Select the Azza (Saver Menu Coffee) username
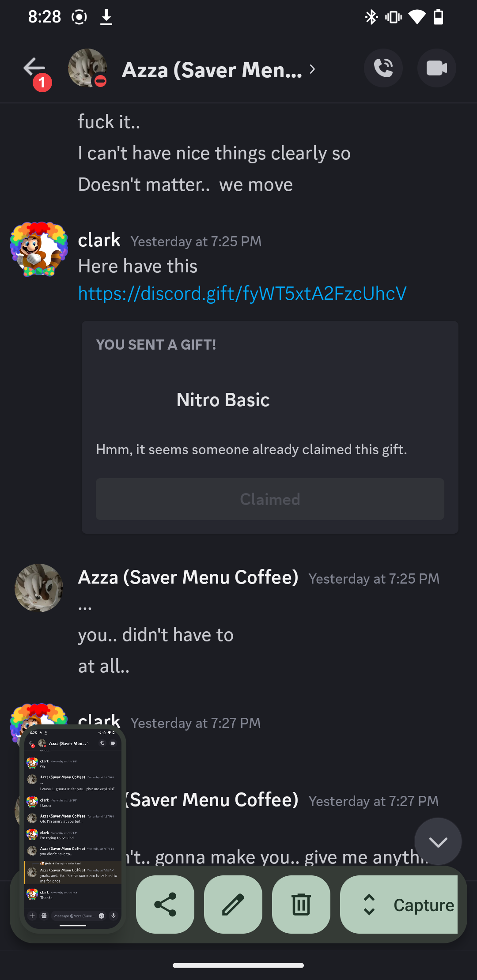The width and height of the screenshot is (477, 980). point(188,577)
